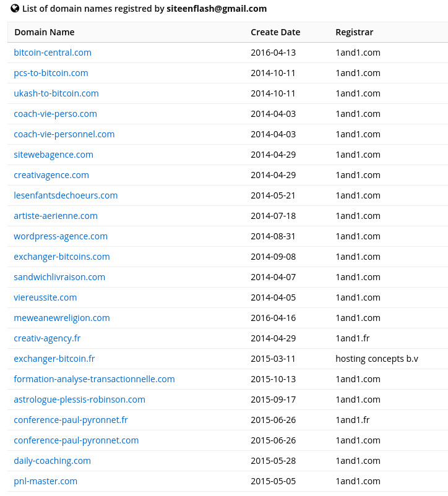Open coach-vie-perso.com domain details
The width and height of the screenshot is (448, 496).
tap(55, 114)
